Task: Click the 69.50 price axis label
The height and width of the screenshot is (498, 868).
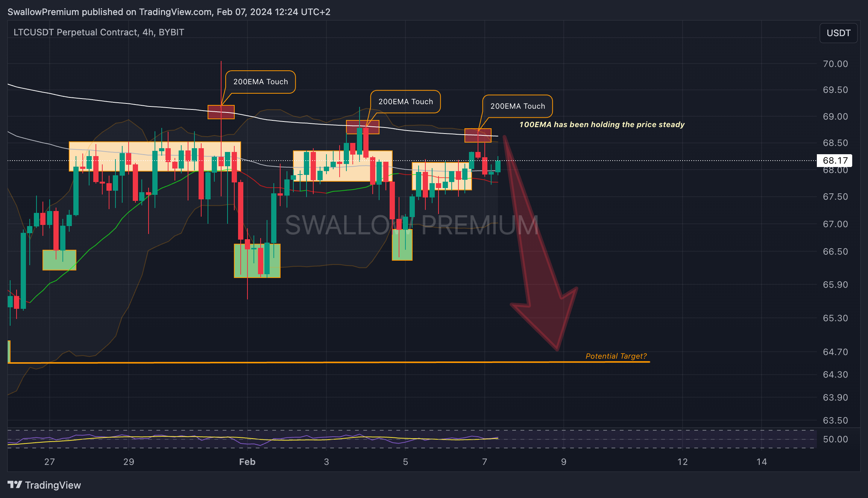Action: [835, 90]
